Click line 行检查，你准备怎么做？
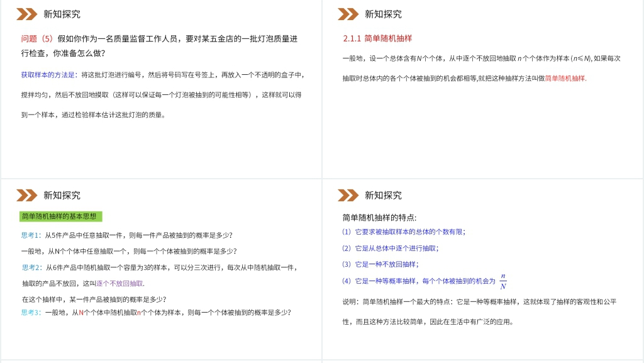 [x=64, y=53]
